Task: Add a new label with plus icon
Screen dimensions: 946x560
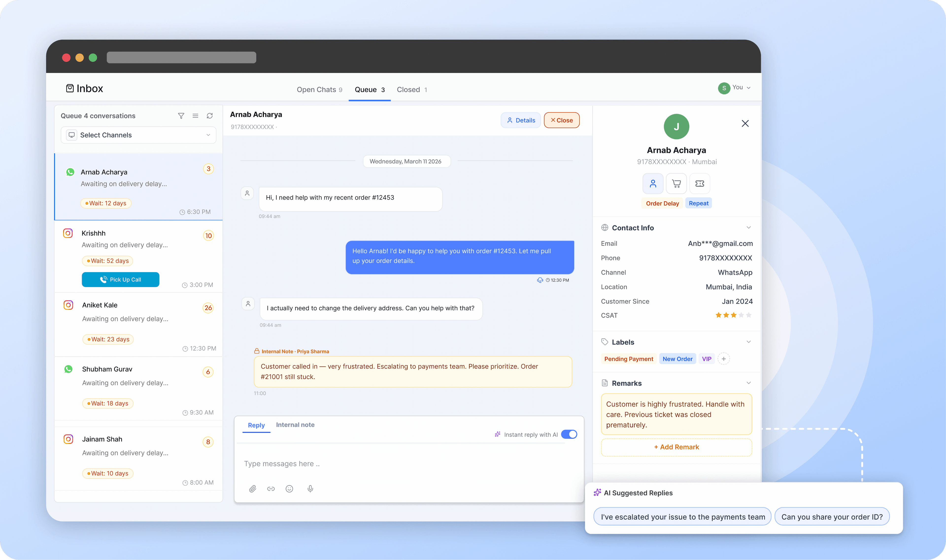Action: pyautogui.click(x=724, y=359)
